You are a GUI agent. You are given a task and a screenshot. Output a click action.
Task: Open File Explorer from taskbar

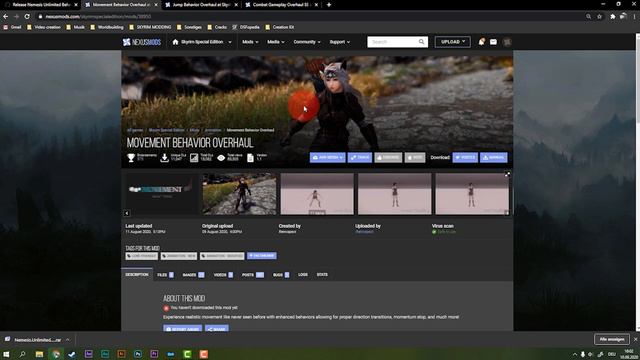pyautogui.click(x=39, y=354)
